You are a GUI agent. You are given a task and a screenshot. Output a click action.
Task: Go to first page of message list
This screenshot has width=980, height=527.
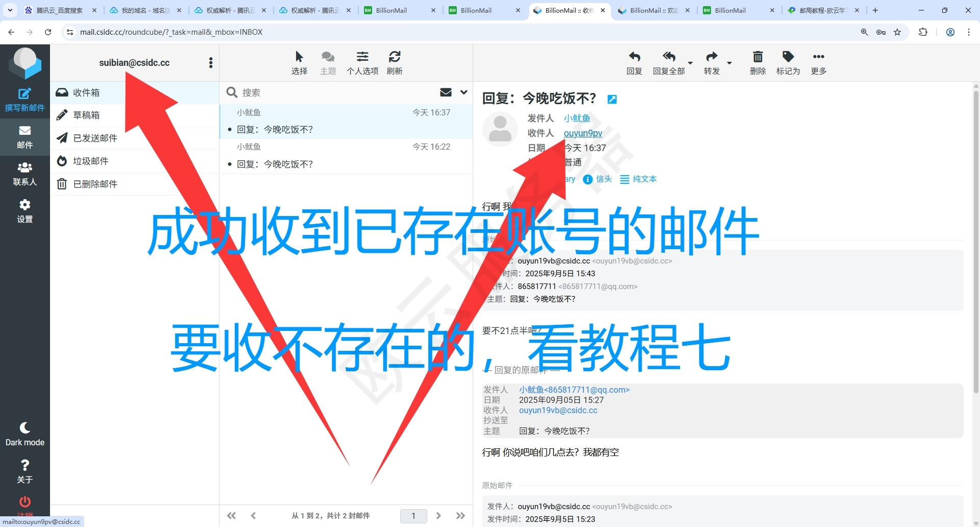(x=231, y=516)
